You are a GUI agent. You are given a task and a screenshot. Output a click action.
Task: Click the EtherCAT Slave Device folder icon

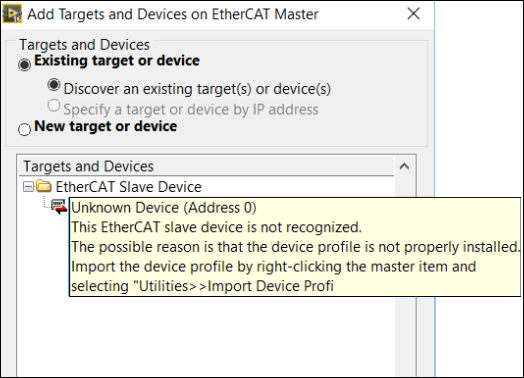point(44,186)
